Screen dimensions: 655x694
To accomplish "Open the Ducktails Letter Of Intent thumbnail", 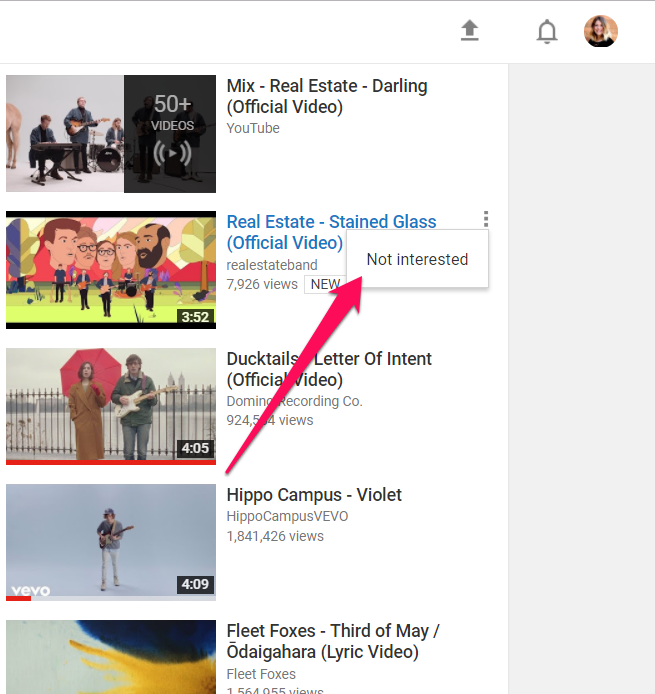I will [111, 406].
